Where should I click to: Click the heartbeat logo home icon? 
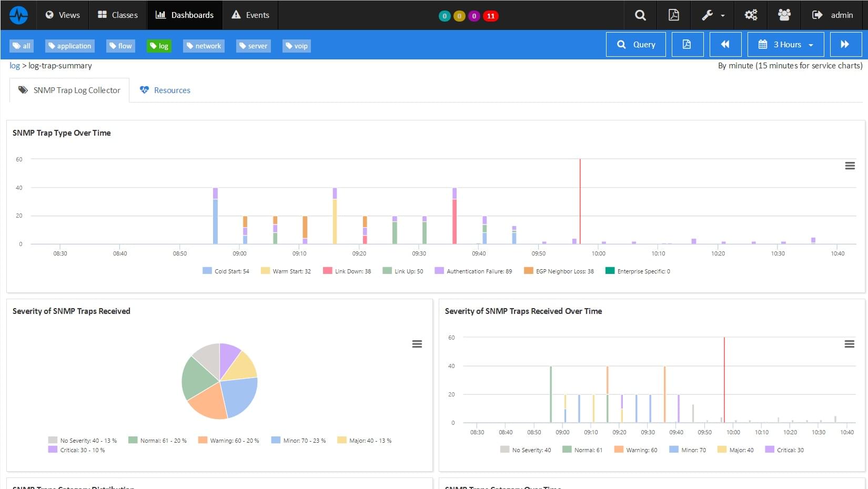[18, 15]
